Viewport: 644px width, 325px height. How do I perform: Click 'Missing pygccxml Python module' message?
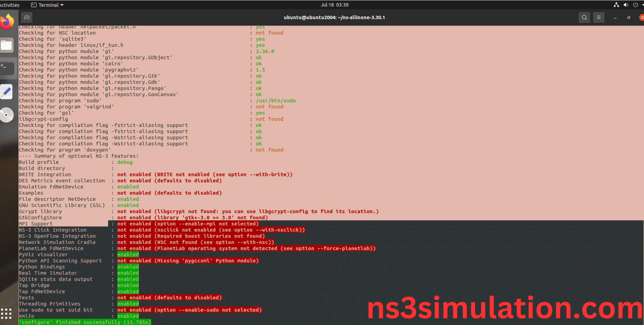click(207, 261)
